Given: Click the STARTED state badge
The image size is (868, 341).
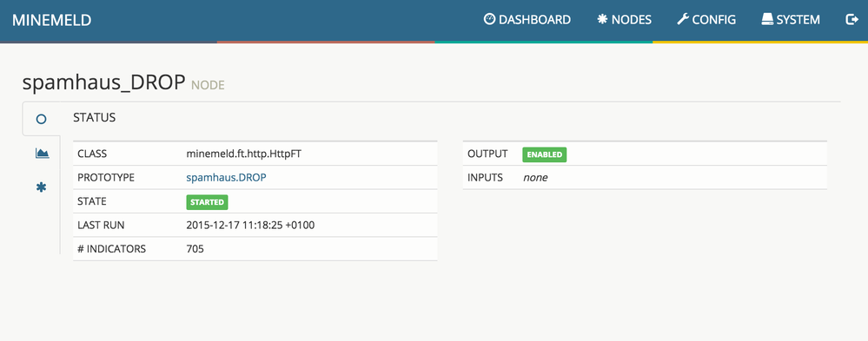Looking at the screenshot, I should coord(207,202).
